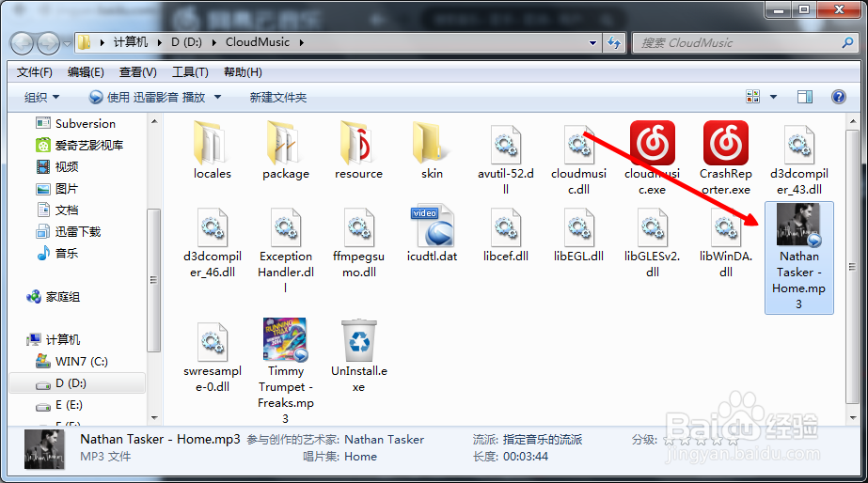This screenshot has width=868, height=483.
Task: Go back with the back arrow
Action: tap(23, 43)
